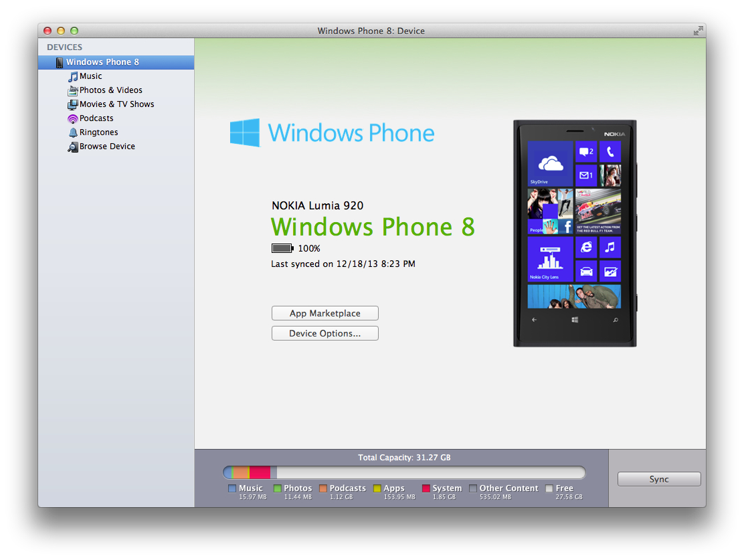The image size is (744, 560).
Task: Click the Nokia Lumia phone image
Action: click(575, 234)
